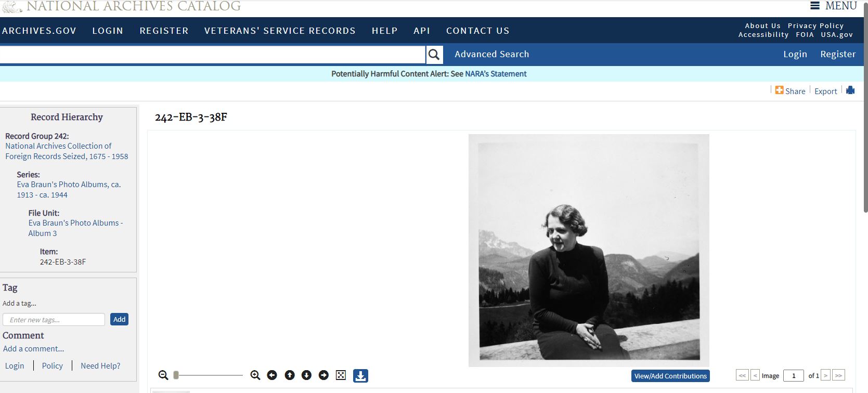Pan image right with arrow icon

[x=323, y=375]
